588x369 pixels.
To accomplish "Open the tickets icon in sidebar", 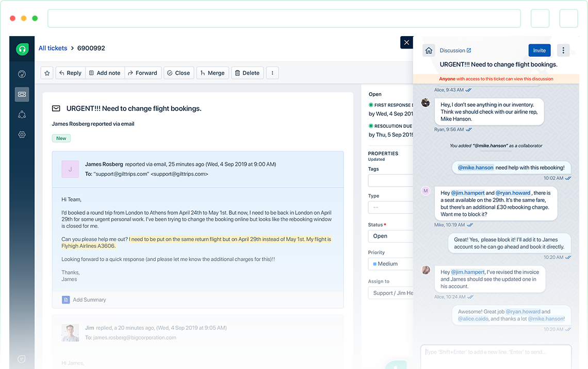I will [22, 94].
